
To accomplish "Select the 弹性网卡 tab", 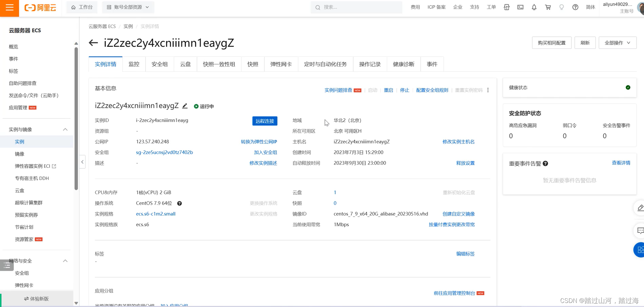I will (x=281, y=64).
